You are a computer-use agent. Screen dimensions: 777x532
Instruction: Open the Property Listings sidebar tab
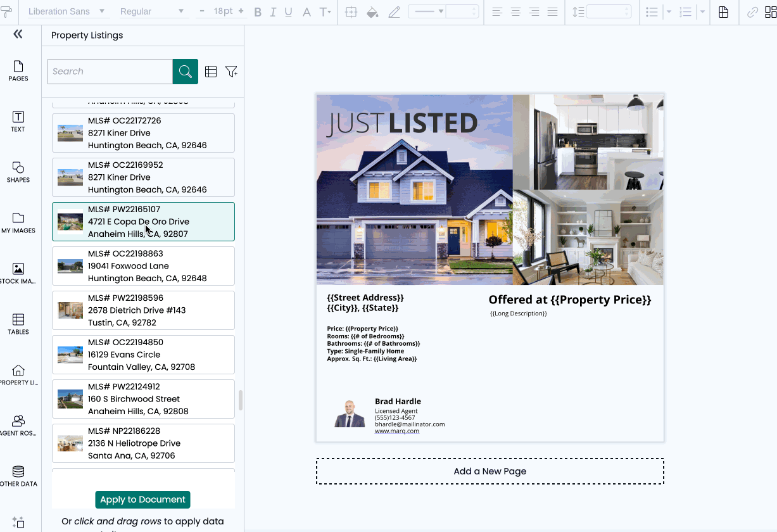click(x=18, y=375)
